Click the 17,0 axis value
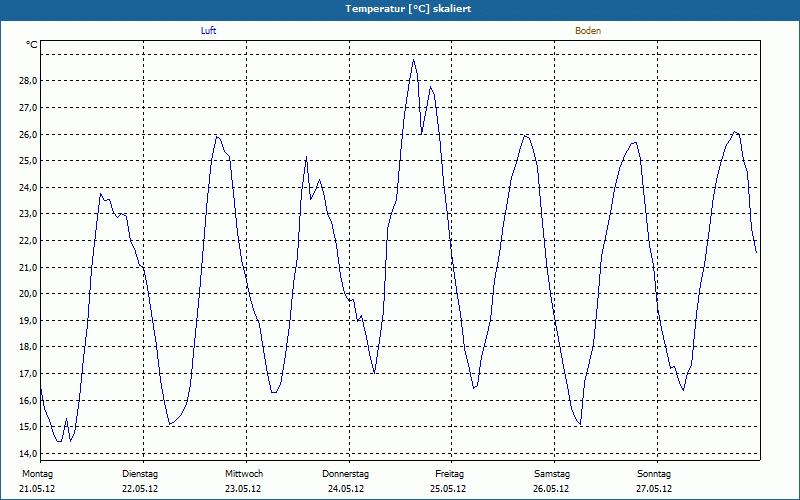The image size is (800, 500). 29,373
